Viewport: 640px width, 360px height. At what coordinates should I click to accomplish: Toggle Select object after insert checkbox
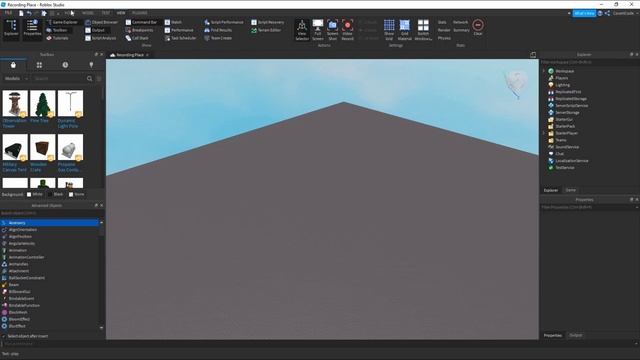4,336
